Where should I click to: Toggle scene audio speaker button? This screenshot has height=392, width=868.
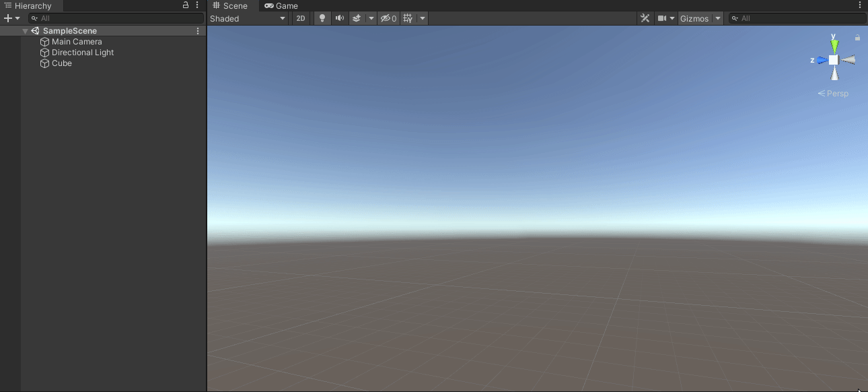[339, 18]
